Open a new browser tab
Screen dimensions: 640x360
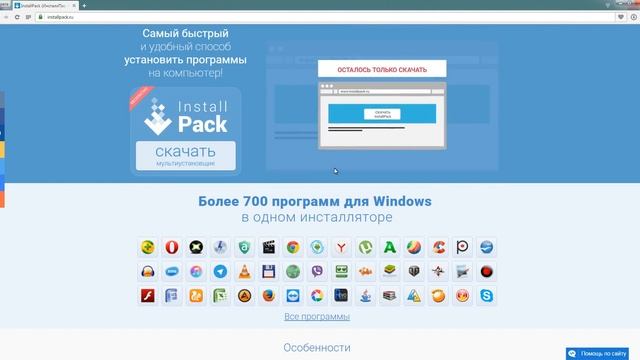coord(84,6)
